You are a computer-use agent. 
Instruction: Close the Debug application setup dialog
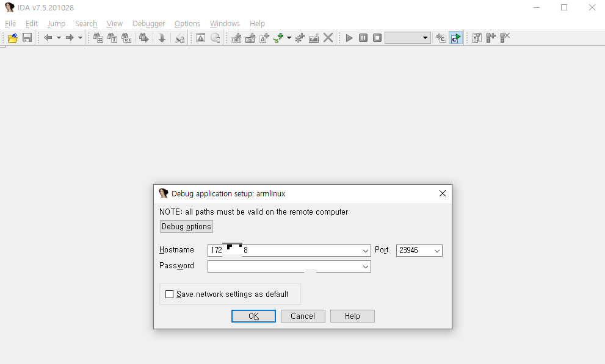443,193
